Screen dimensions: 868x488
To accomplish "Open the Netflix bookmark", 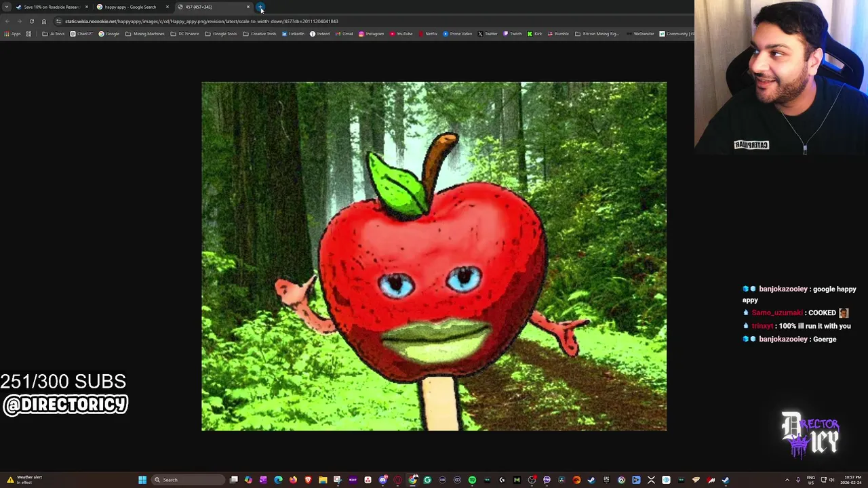I will 428,34.
